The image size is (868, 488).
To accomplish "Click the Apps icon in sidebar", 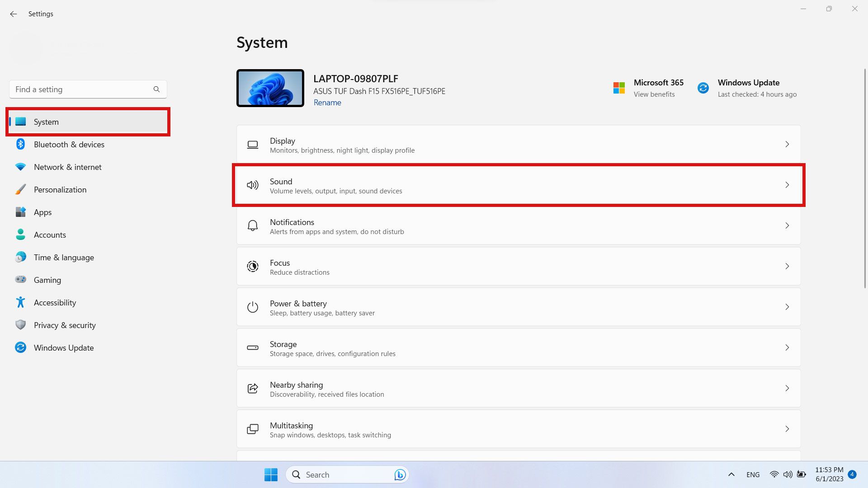I will (x=21, y=212).
